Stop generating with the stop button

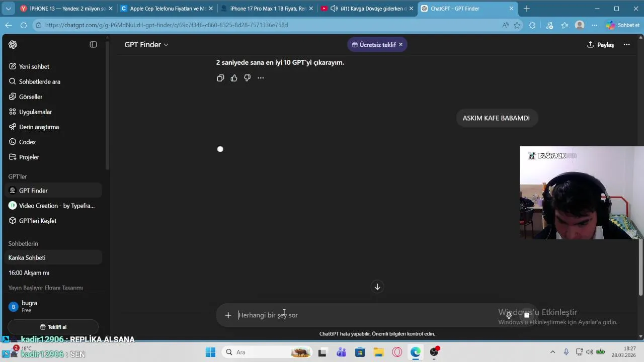click(x=526, y=315)
